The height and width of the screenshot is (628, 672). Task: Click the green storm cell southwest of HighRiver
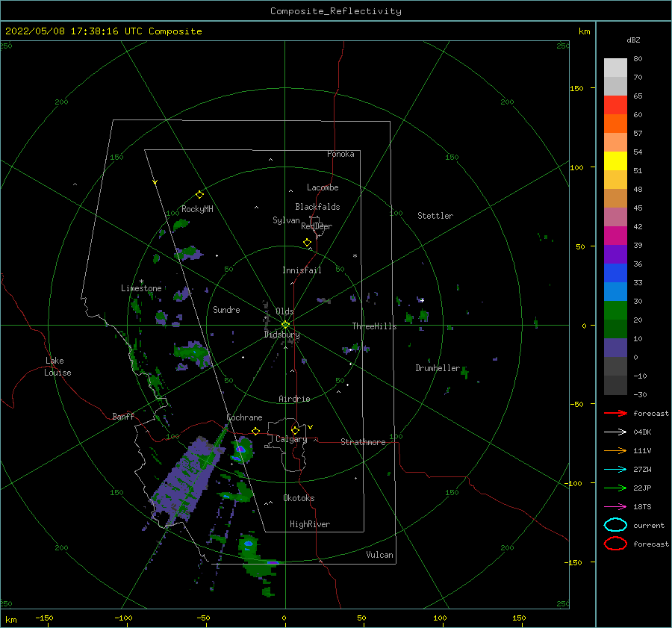tap(249, 544)
